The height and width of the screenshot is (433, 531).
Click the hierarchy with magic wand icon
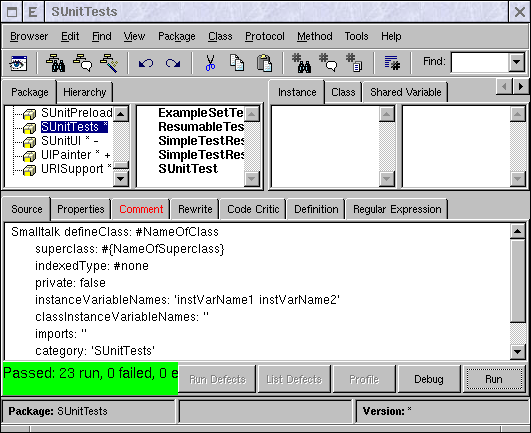[109, 63]
